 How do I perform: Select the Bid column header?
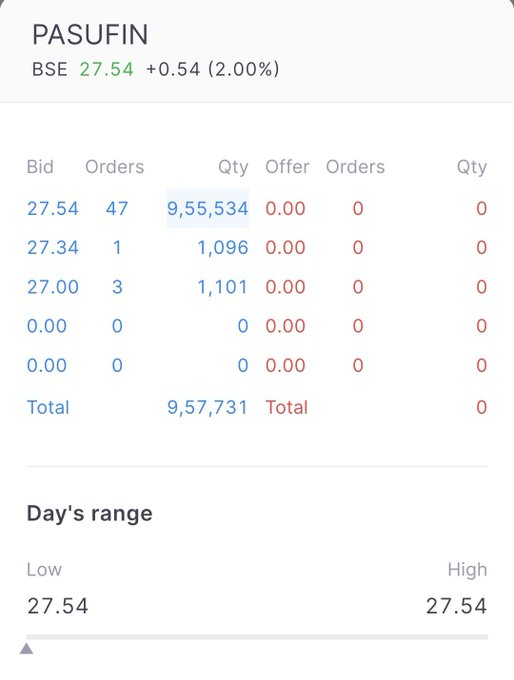click(40, 167)
